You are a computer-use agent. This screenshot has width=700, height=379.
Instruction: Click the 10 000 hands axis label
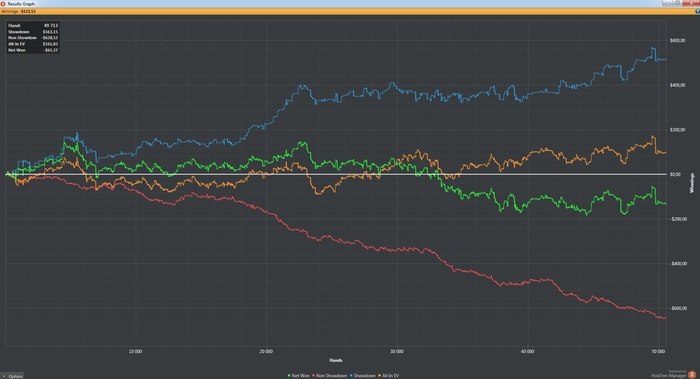(135, 351)
